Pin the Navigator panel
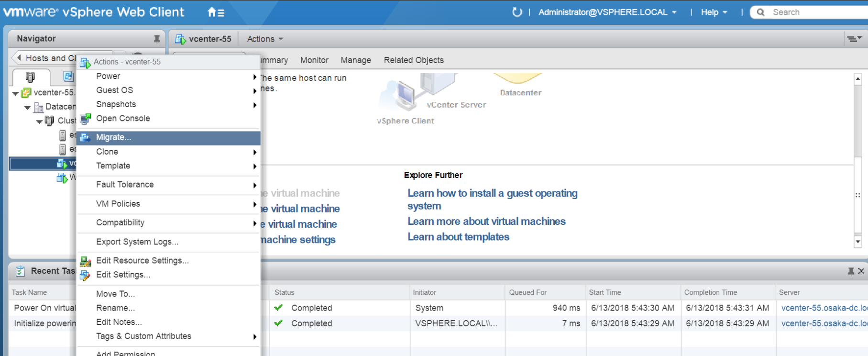 pyautogui.click(x=156, y=39)
